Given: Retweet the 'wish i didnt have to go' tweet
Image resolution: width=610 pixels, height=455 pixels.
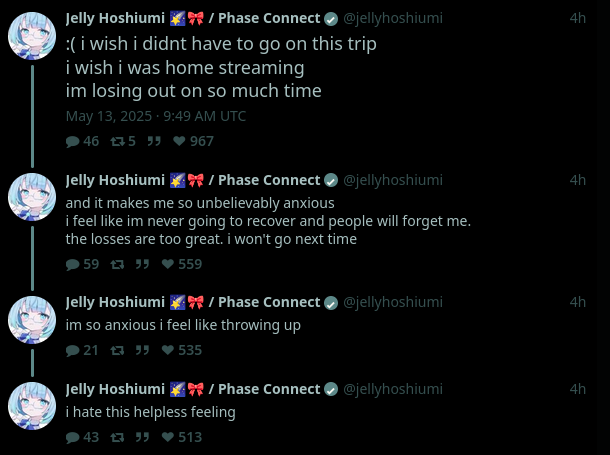Looking at the screenshot, I should pyautogui.click(x=117, y=141).
